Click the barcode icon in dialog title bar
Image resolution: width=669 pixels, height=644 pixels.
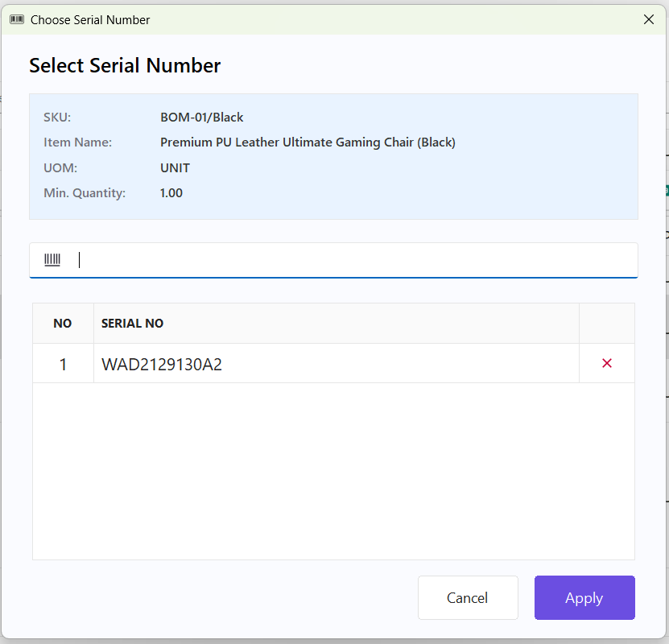pos(17,19)
